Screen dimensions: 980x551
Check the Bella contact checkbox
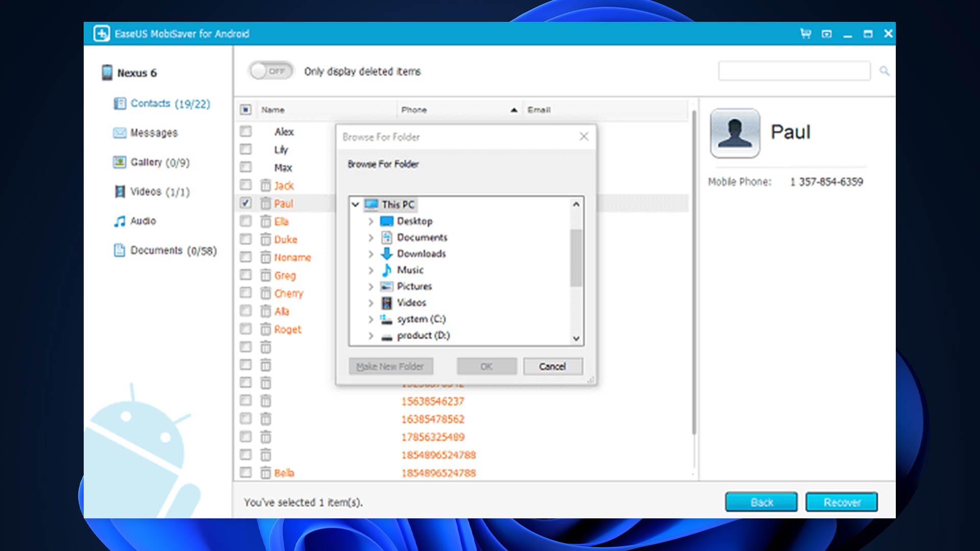click(246, 472)
